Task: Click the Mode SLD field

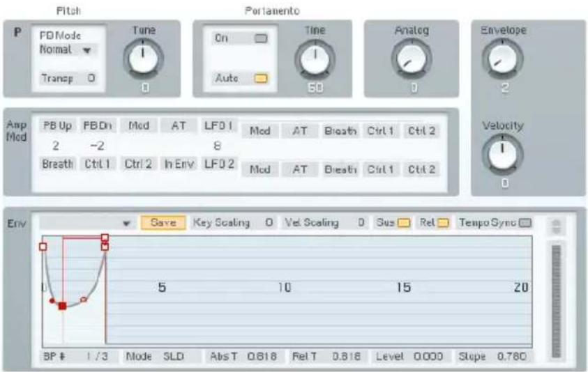Action: coord(161,356)
